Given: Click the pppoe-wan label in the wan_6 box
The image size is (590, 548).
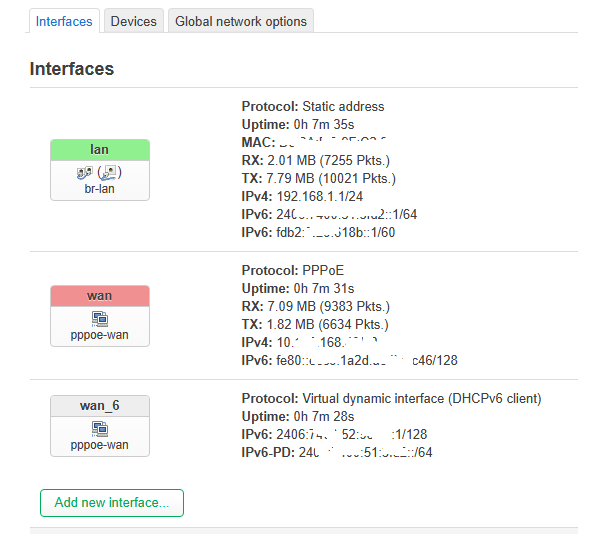Looking at the screenshot, I should pos(99,445).
